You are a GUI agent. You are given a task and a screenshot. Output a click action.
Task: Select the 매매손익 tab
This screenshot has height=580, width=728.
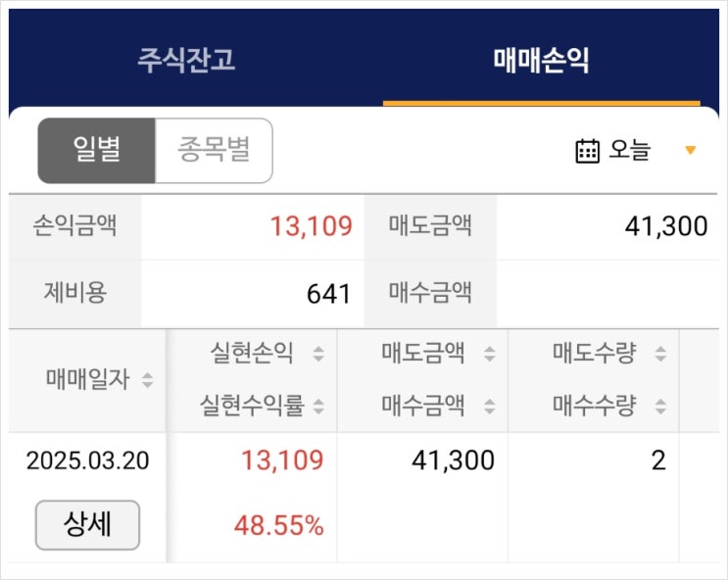(x=541, y=61)
